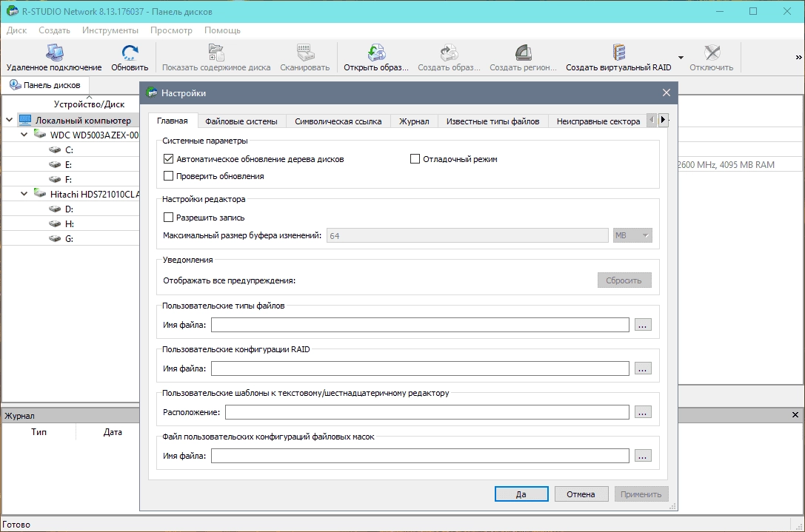Viewport: 805px width, 532px height.
Task: Click the R-STUDIO app icon in the title bar
Action: point(12,11)
